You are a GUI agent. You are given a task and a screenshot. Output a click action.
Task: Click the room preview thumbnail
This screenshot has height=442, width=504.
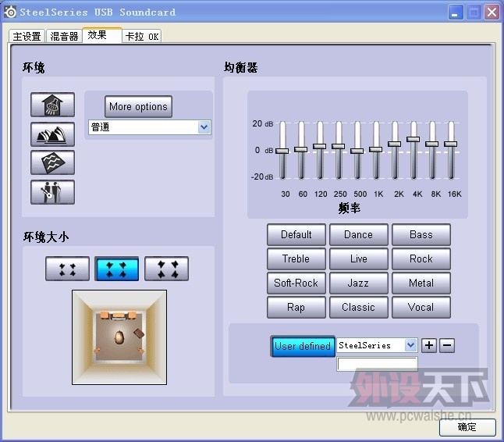point(119,337)
